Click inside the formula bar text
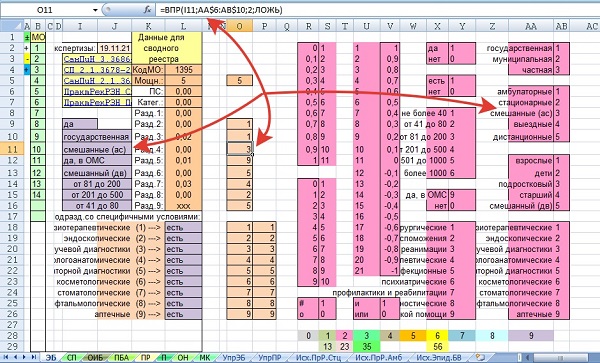 click(x=221, y=10)
